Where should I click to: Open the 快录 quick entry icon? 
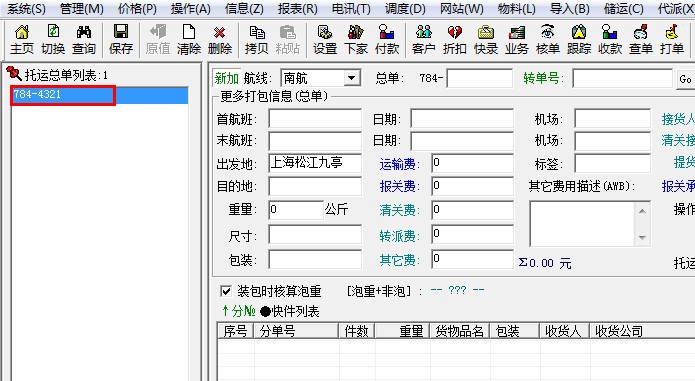pyautogui.click(x=486, y=39)
